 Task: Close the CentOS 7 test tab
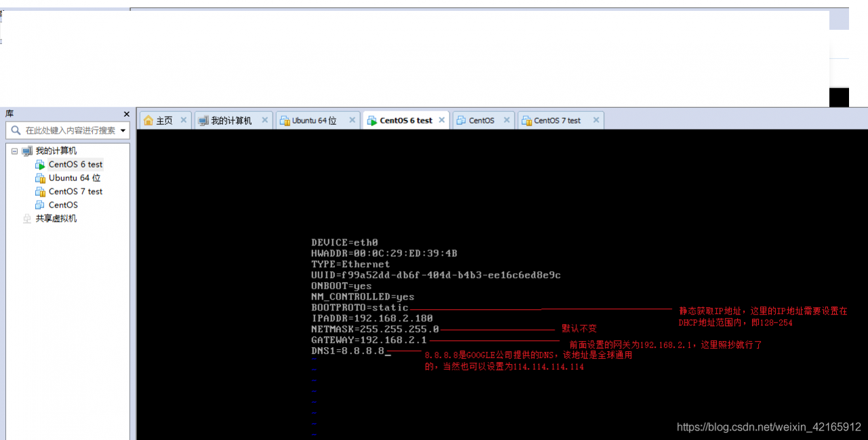click(596, 120)
